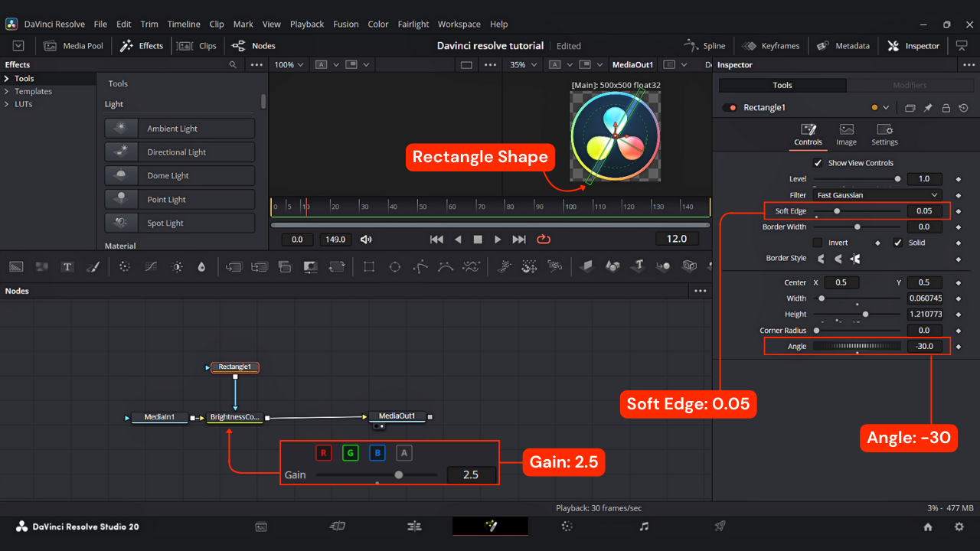
Task: Uncheck the Solid checkbox
Action: 898,243
